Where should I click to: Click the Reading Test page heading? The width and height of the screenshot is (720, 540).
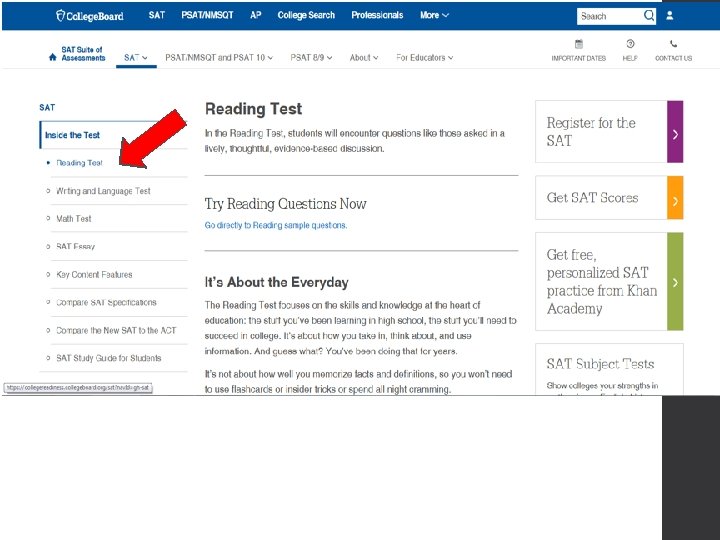pyautogui.click(x=253, y=109)
